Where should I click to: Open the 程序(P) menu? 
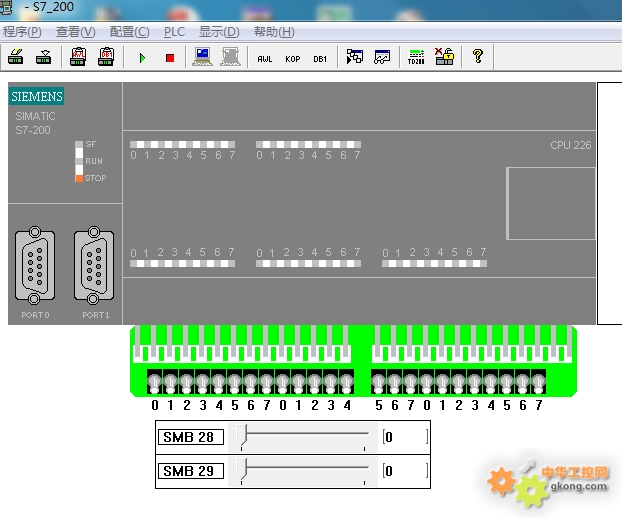tap(22, 32)
